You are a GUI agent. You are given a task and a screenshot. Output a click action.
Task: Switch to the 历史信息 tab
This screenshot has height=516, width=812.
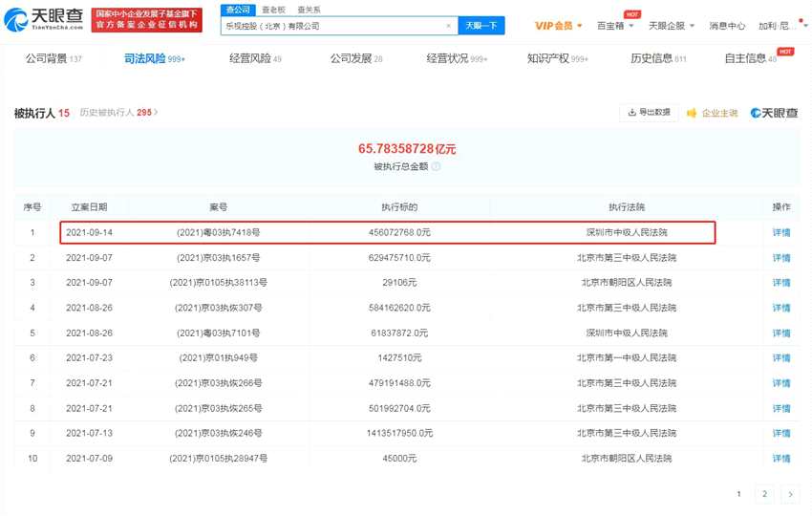coord(658,58)
